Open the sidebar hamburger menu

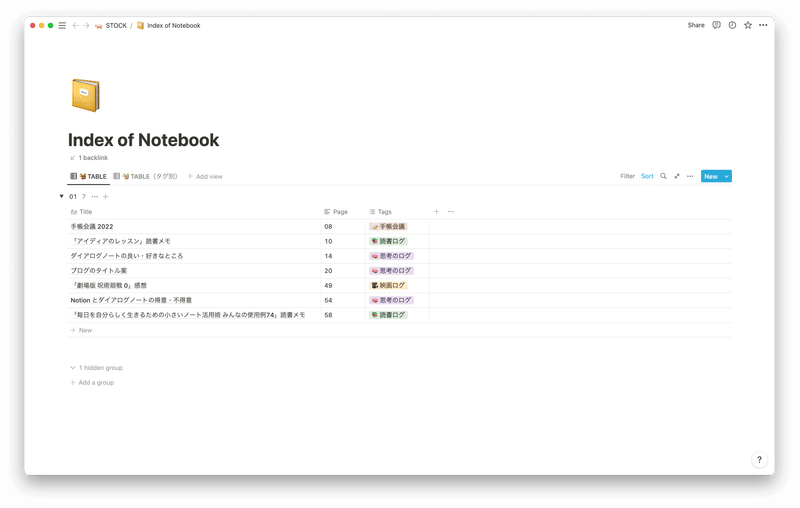[x=62, y=26]
